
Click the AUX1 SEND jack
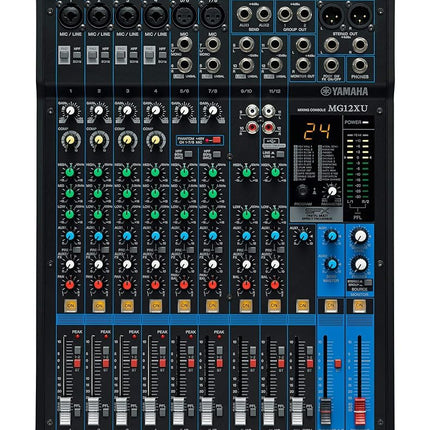click(x=244, y=14)
